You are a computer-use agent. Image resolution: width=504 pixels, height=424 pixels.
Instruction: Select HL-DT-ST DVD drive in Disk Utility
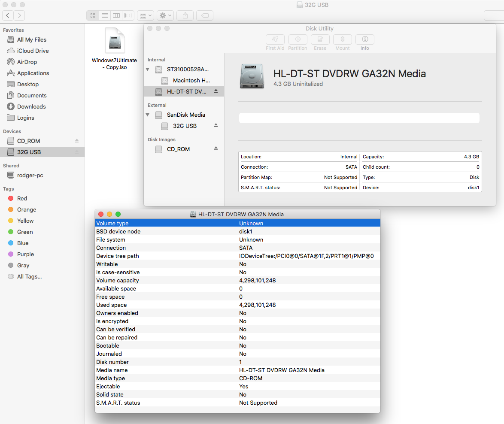pos(184,91)
